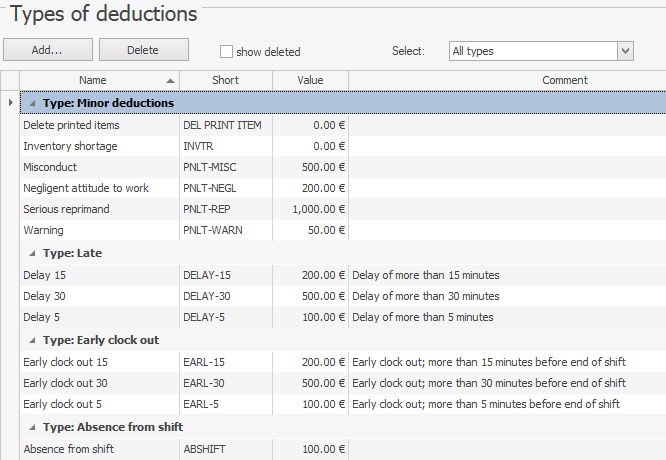Sort by the Short column header
This screenshot has width=666, height=460.
225,80
